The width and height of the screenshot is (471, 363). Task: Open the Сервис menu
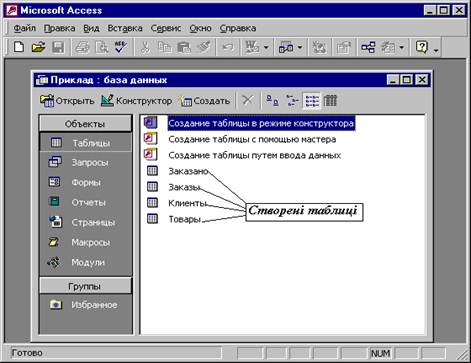click(x=166, y=28)
